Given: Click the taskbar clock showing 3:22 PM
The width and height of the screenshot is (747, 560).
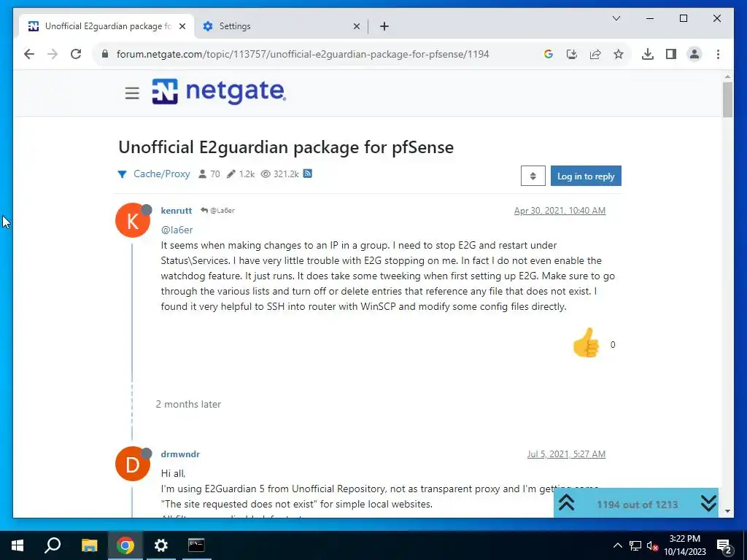Looking at the screenshot, I should [x=685, y=545].
